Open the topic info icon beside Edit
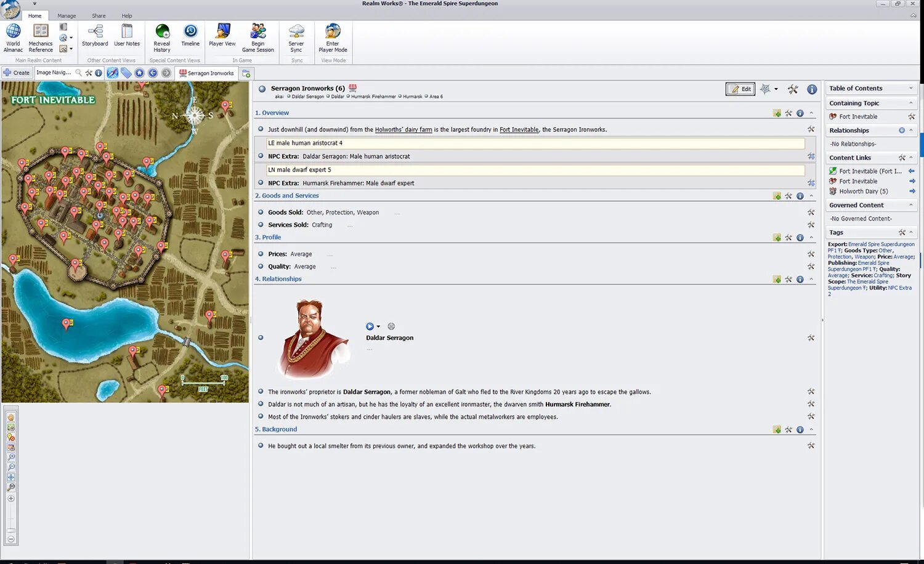Viewport: 924px width, 564px height. tap(812, 89)
